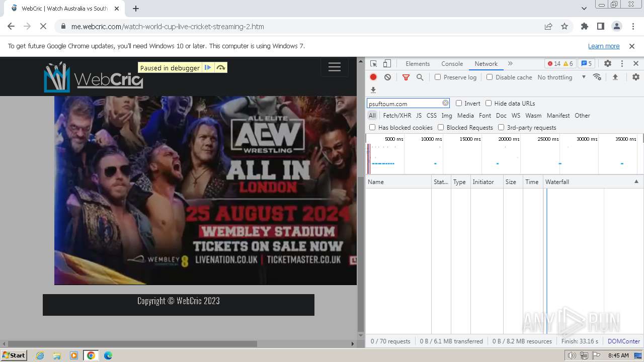The image size is (644, 362).
Task: Dismiss the Chrome update notification bar
Action: [x=632, y=46]
